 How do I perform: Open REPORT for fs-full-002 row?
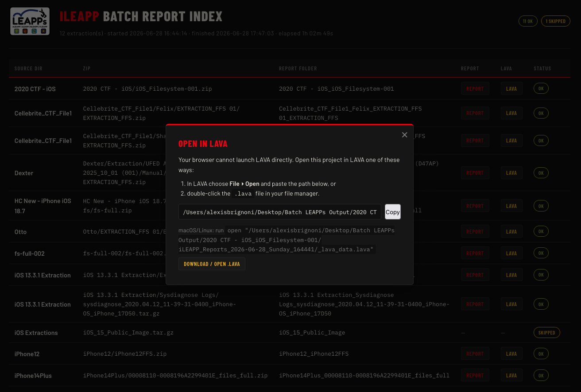tap(475, 253)
